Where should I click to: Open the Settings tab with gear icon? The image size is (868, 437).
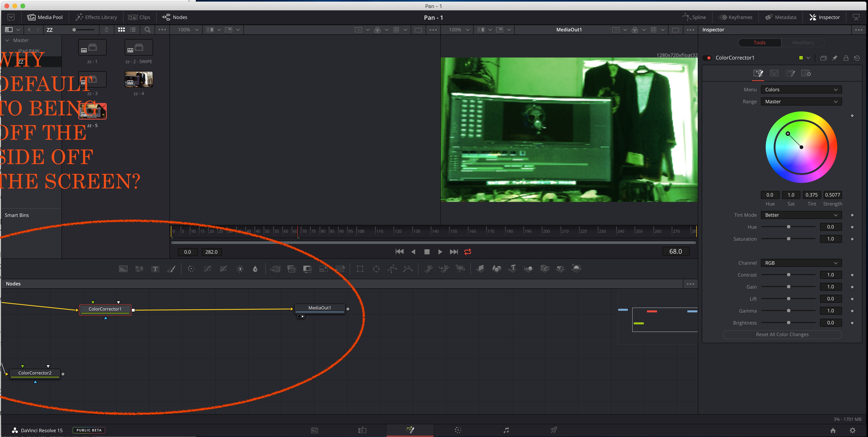(806, 73)
